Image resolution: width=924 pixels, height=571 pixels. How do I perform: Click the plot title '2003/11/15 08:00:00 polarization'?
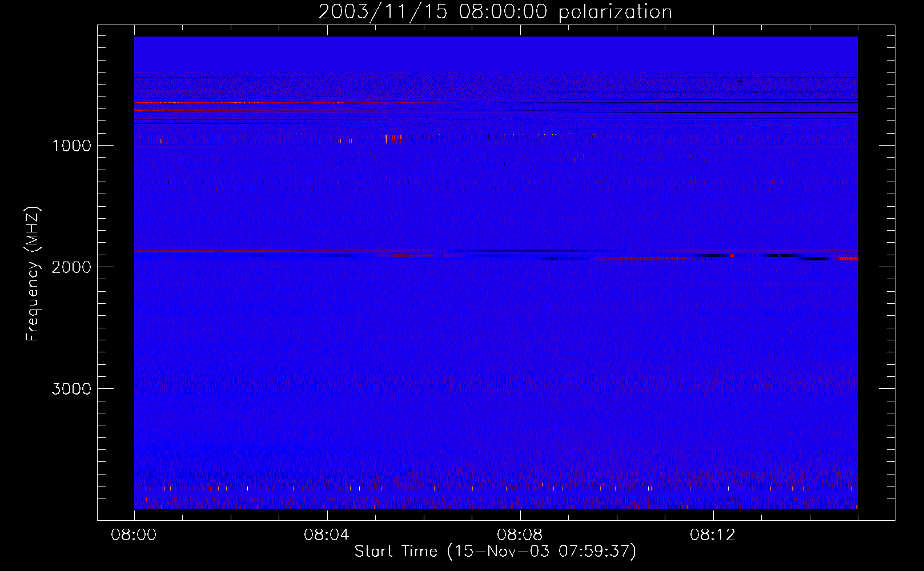(x=495, y=12)
